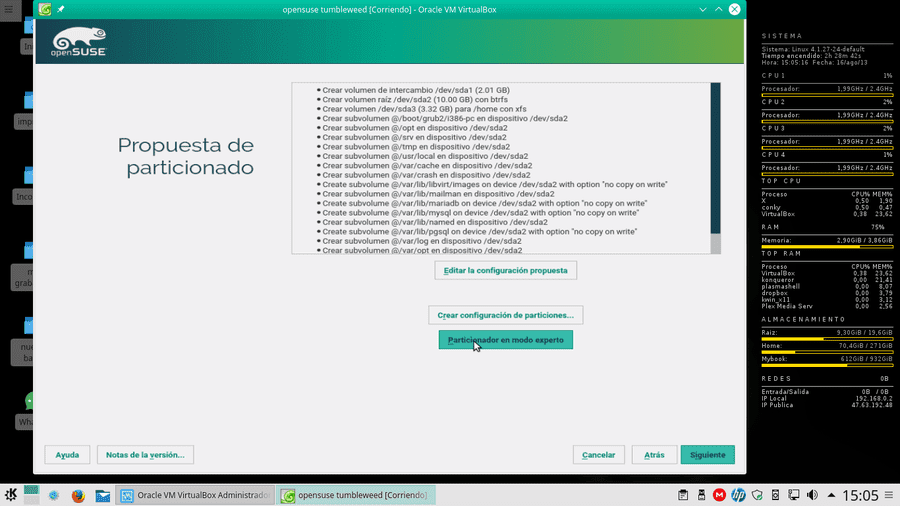900x506 pixels.
Task: Select line 'Crear subvolumen @/var/cache'
Action: 427,165
